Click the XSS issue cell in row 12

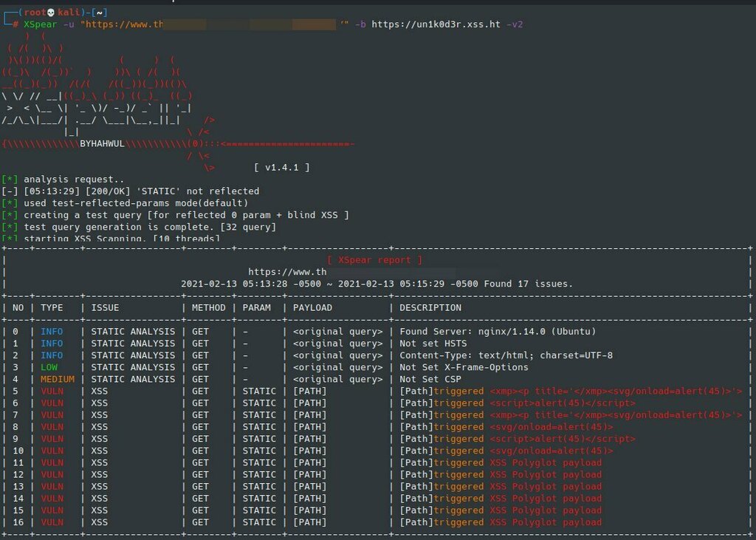click(x=100, y=474)
